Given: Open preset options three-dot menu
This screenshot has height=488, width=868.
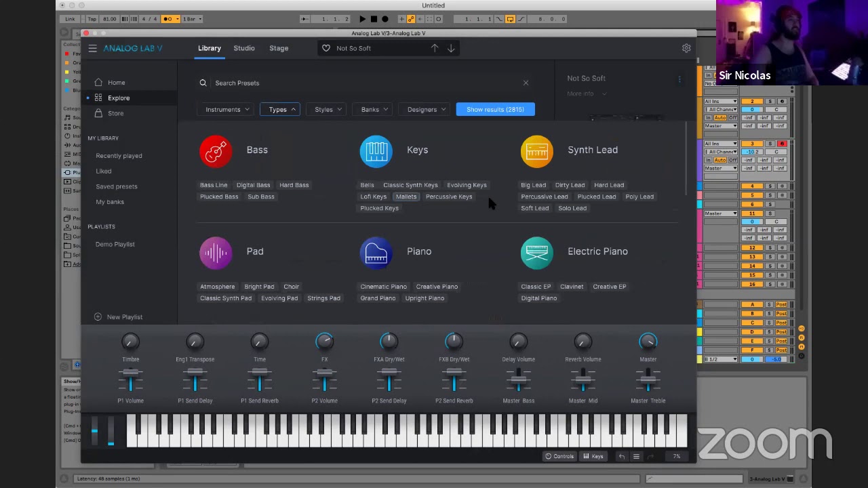Looking at the screenshot, I should pyautogui.click(x=679, y=79).
